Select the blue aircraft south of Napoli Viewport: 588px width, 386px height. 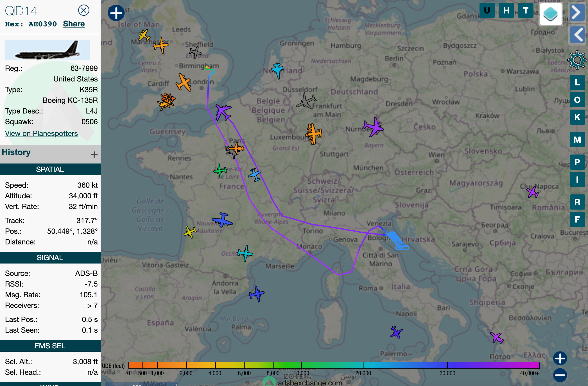tap(396, 332)
